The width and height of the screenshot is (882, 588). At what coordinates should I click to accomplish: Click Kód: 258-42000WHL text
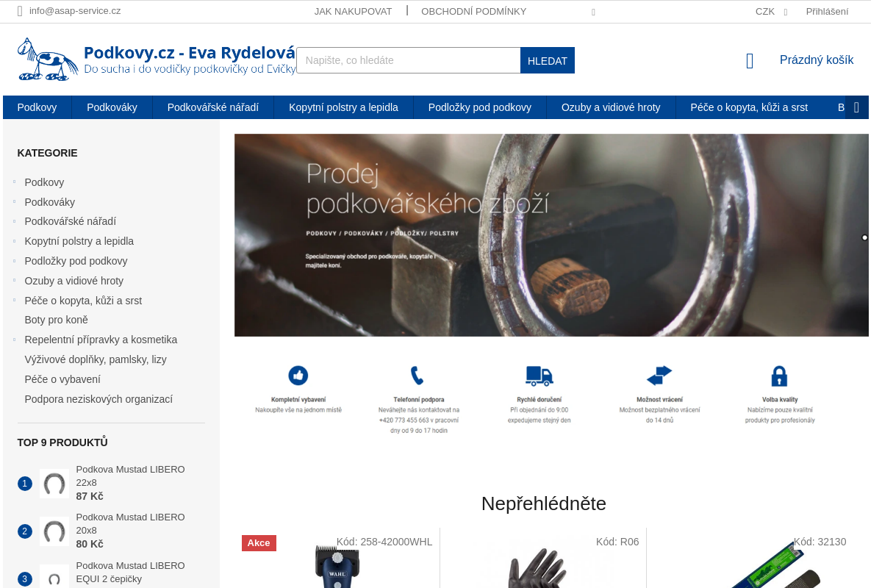pos(384,542)
